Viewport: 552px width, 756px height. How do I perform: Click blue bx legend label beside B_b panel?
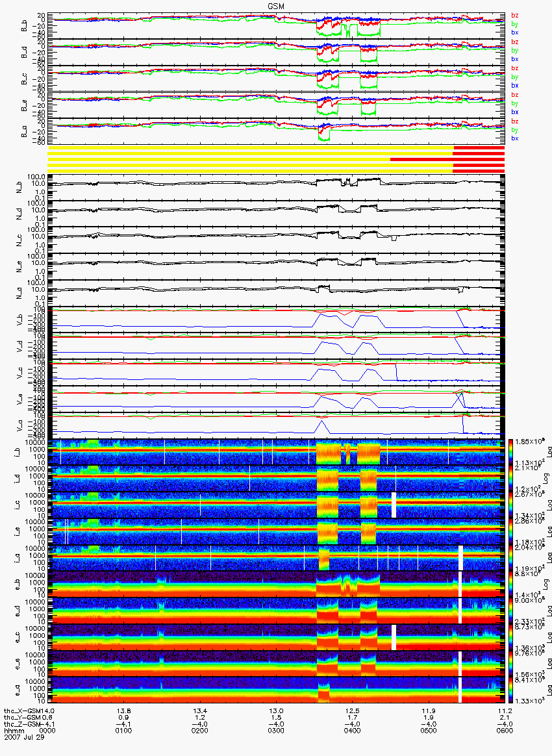pos(515,32)
